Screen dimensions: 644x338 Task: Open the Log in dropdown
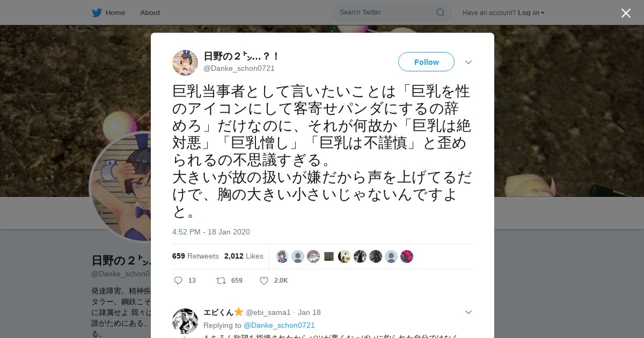[531, 13]
